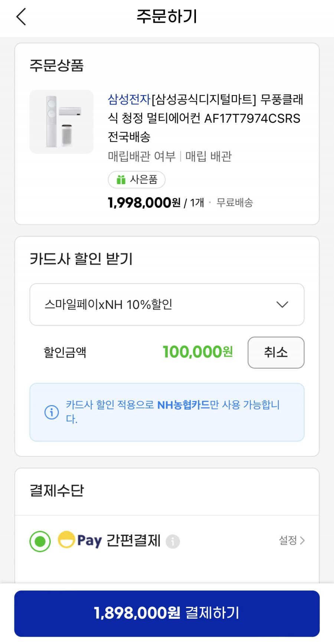Viewport: 334px width, 644px height.
Task: Open the 무풍클래식 청정 멀티에어컨 product title
Action: coord(206,118)
